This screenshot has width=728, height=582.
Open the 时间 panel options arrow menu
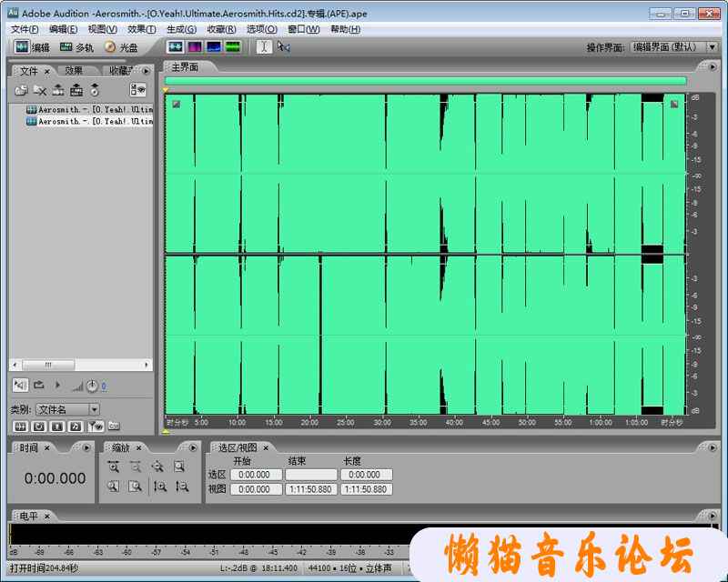point(86,448)
